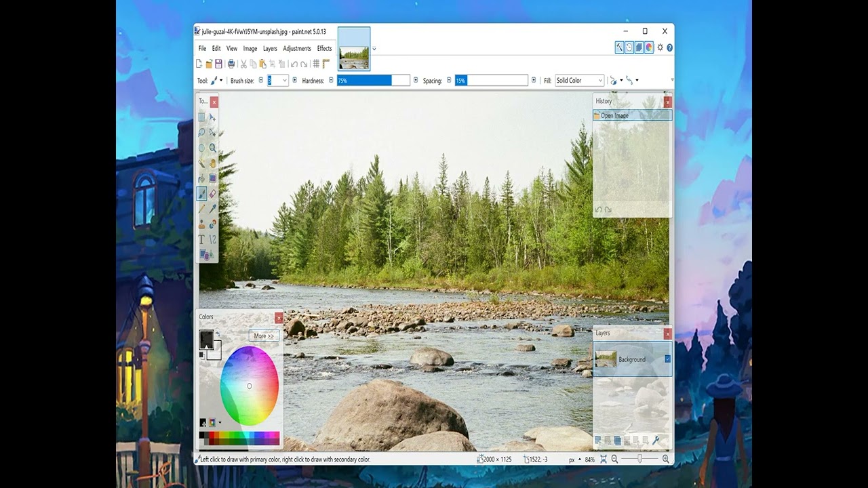Click the New file icon

199,64
